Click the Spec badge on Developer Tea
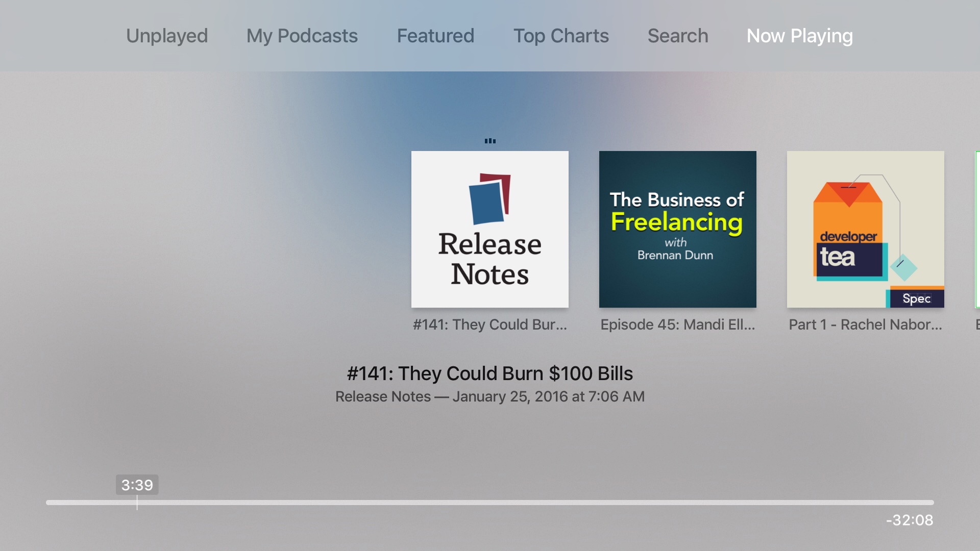Screen dimensions: 980x551 point(917,298)
